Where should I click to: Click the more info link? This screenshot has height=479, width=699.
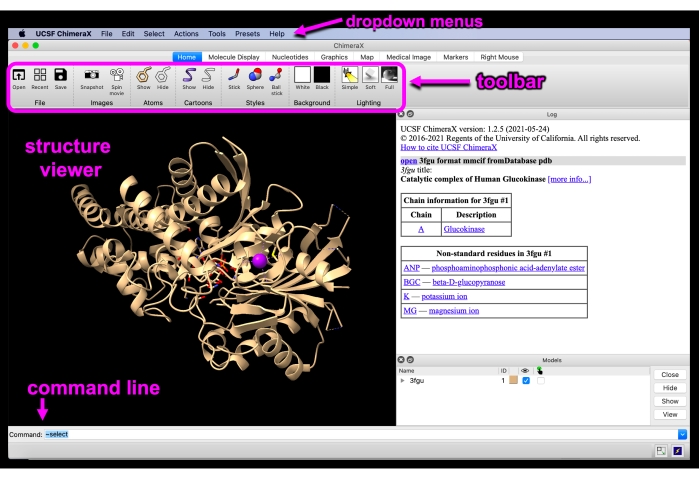pos(569,179)
